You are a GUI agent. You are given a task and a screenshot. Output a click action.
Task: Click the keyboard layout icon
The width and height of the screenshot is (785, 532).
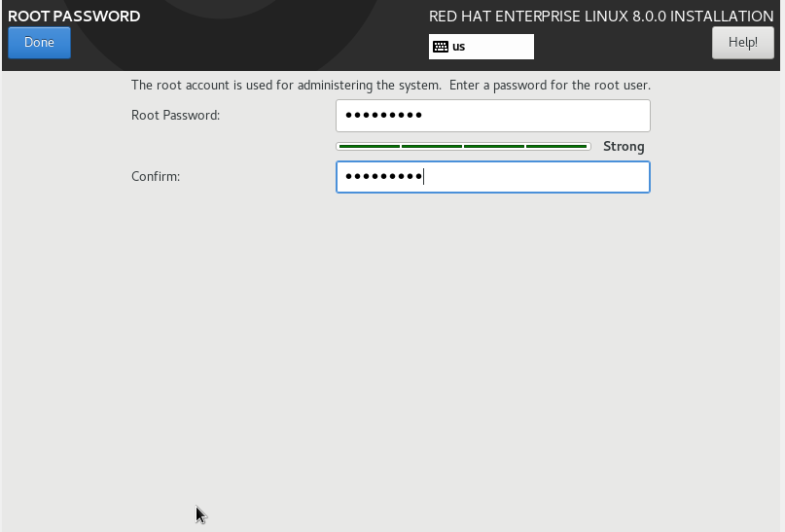point(441,47)
